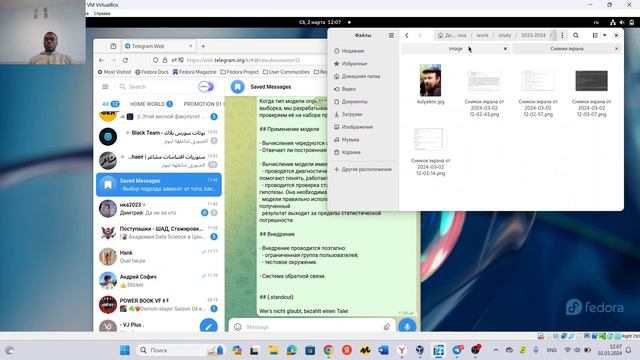Select the PROMOTION 01 chat folder tab

(203, 104)
